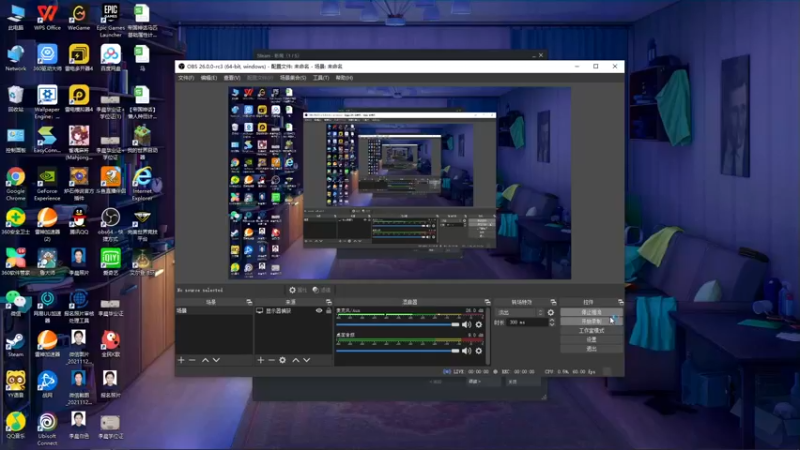Click the streaming button in Controls dock

coord(591,312)
